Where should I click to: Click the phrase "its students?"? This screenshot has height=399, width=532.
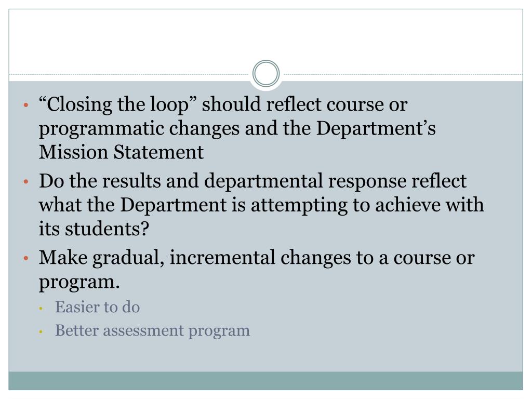point(94,229)
